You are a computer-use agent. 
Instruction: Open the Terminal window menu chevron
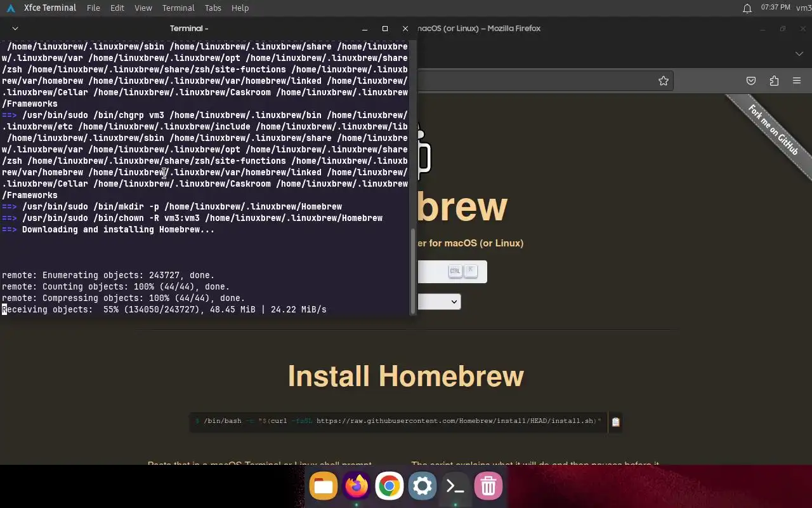(x=15, y=29)
